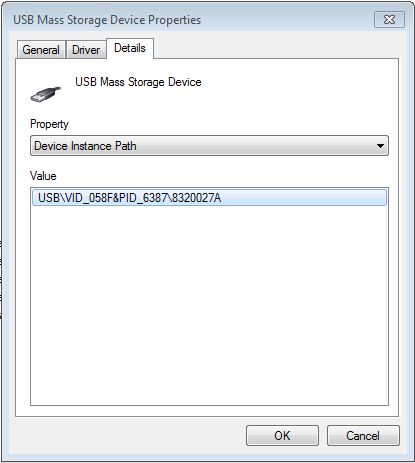Image resolution: width=415 pixels, height=463 pixels.
Task: Switch to the Driver tab
Action: click(x=86, y=50)
